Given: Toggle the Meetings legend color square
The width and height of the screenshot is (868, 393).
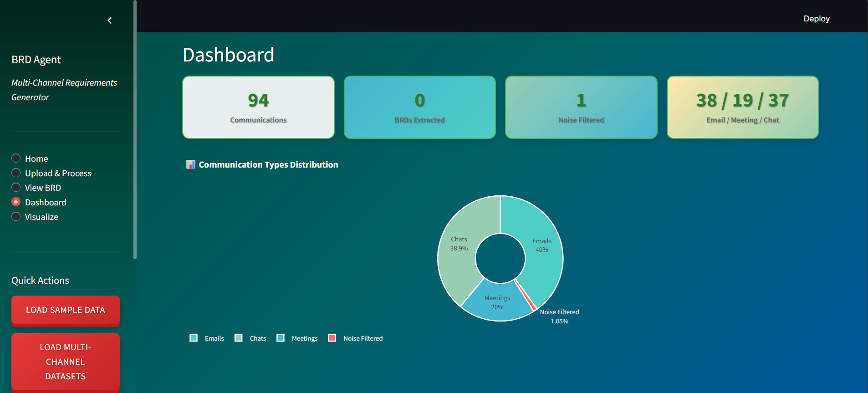Looking at the screenshot, I should pos(281,338).
